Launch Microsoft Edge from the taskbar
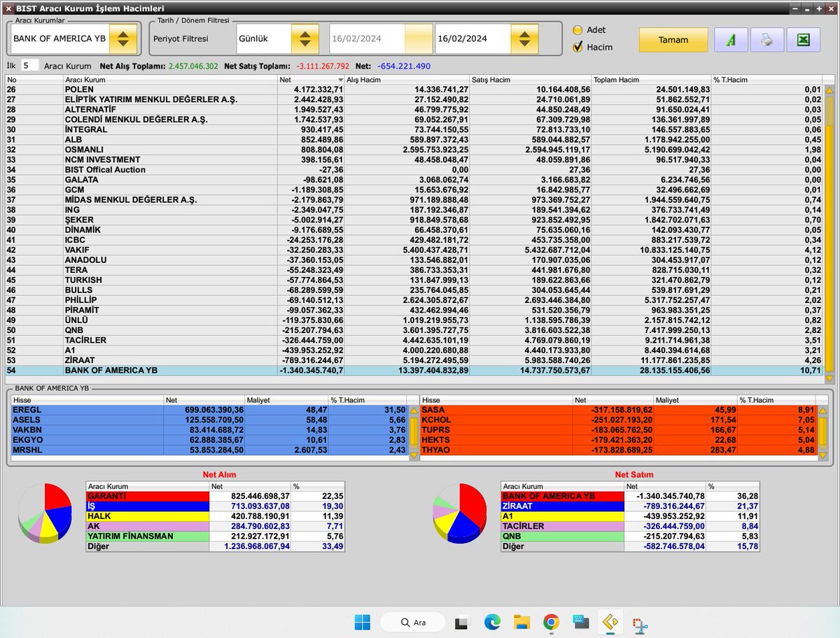Screen dimensions: 840x638 pyautogui.click(x=491, y=622)
